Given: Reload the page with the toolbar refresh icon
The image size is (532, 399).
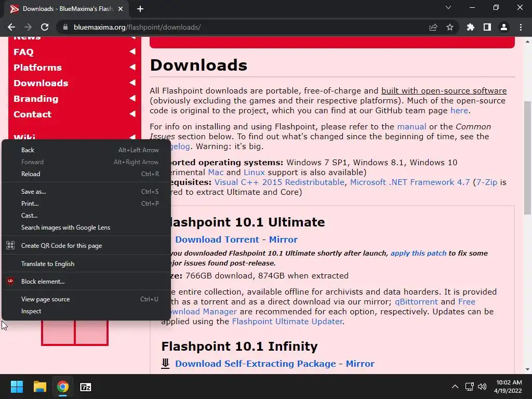Looking at the screenshot, I should (45, 27).
